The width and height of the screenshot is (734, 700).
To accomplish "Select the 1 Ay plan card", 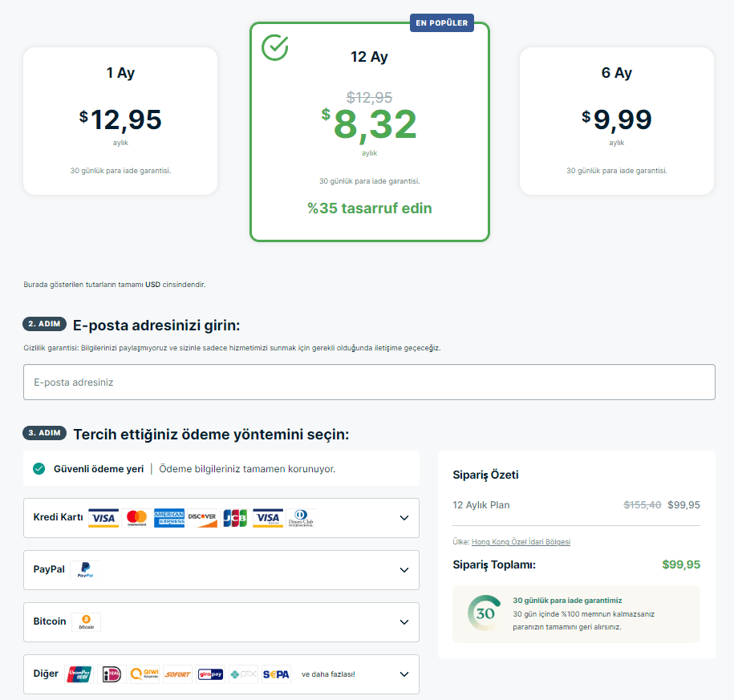I will click(120, 120).
